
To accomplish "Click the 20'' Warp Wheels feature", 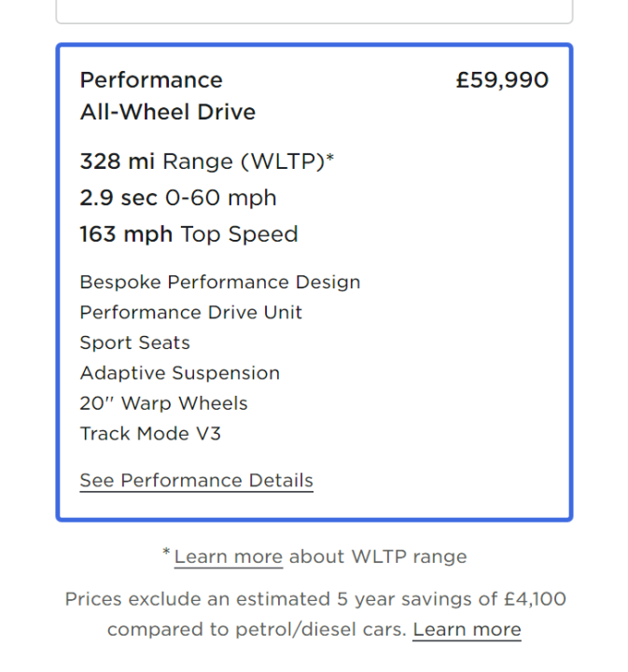I will [x=164, y=403].
